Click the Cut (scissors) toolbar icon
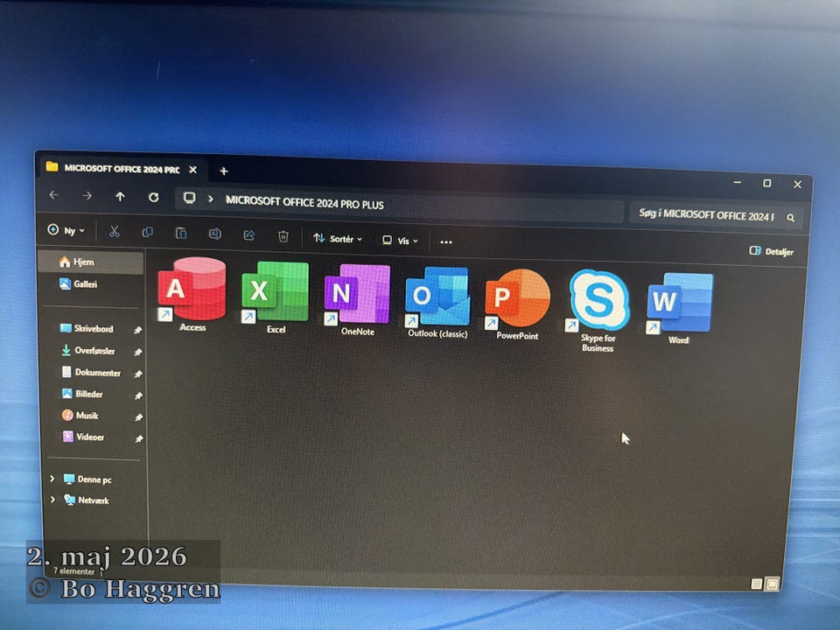Image resolution: width=840 pixels, height=630 pixels. tap(114, 231)
